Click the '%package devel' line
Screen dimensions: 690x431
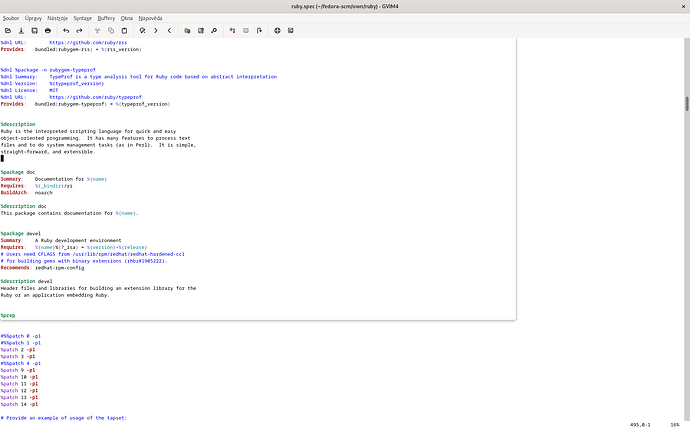pyautogui.click(x=21, y=234)
